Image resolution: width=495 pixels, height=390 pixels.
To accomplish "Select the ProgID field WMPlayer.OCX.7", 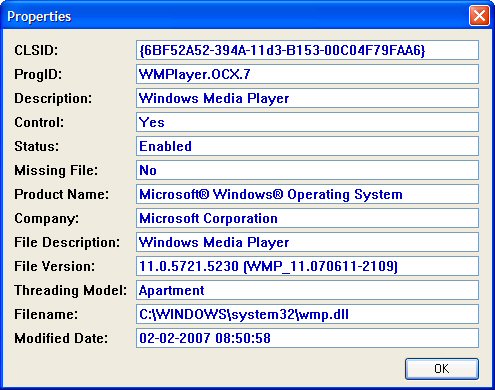I will coord(307,74).
